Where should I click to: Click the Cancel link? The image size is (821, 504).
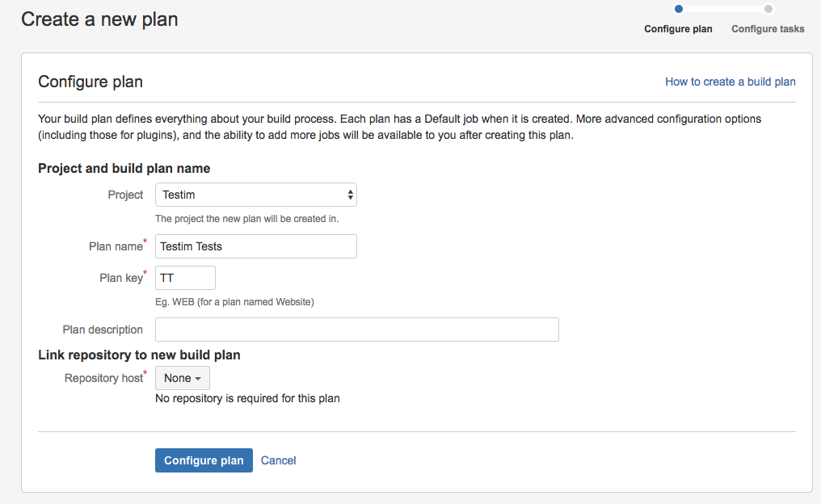[278, 460]
